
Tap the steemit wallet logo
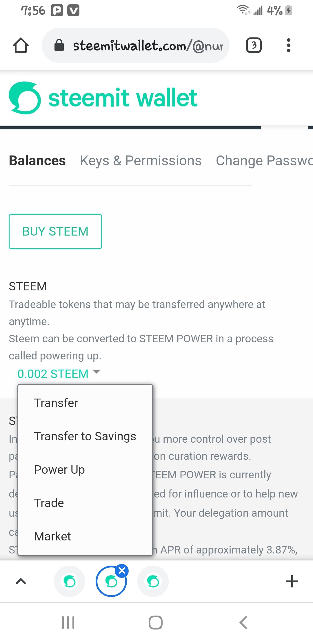pos(103,98)
